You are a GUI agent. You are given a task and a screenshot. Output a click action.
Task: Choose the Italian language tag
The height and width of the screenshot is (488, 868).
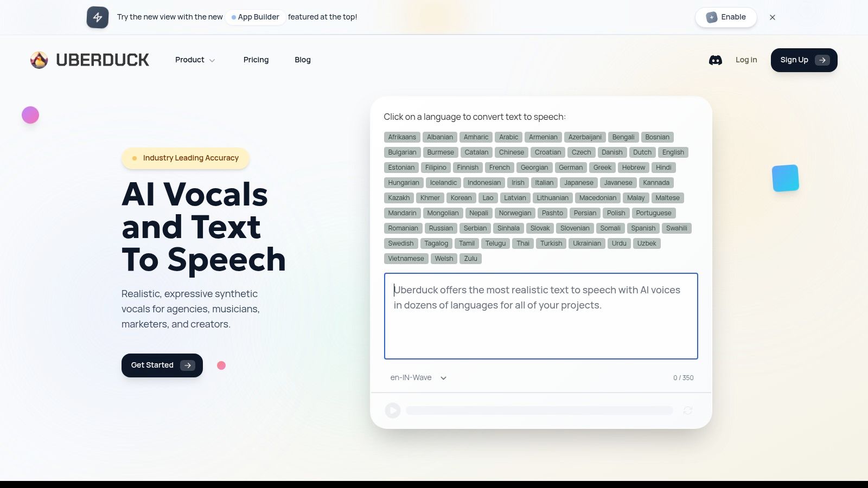[x=544, y=183]
